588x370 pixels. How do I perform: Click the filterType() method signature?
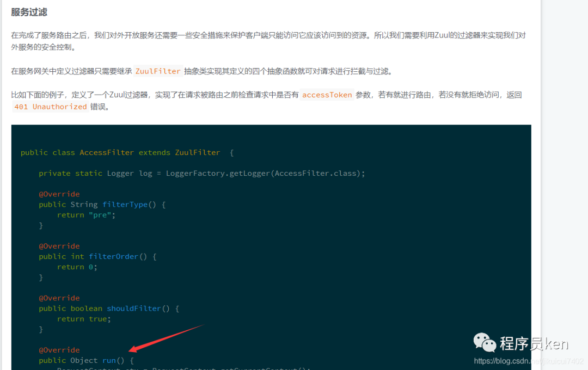102,205
